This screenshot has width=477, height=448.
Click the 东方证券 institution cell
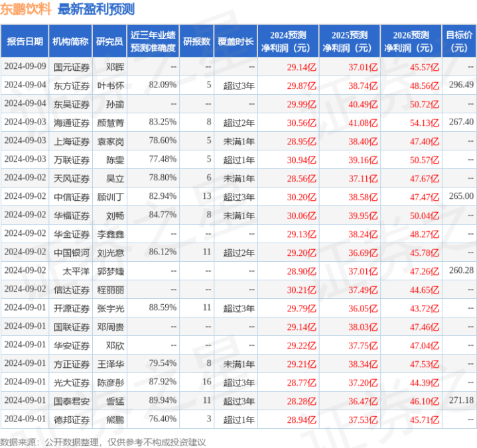coord(72,85)
